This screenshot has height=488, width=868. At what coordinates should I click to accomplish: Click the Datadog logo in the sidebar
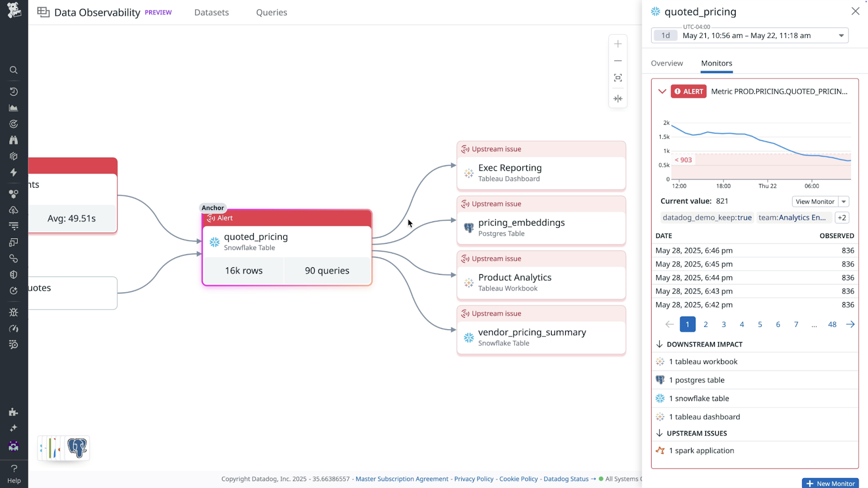tap(14, 10)
